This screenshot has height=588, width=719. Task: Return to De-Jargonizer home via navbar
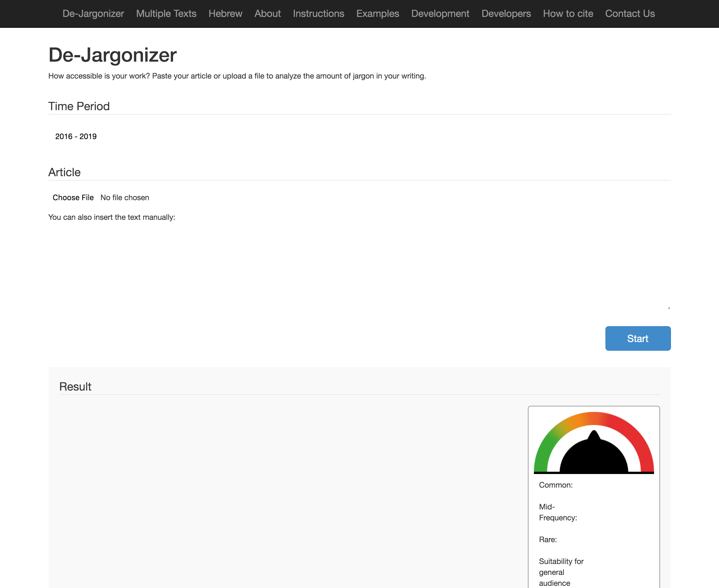(x=93, y=14)
